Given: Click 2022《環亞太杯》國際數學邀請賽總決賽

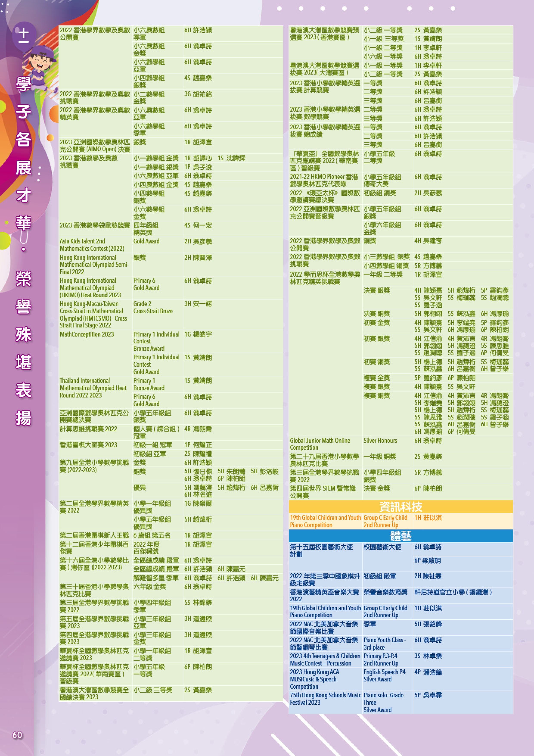Looking at the screenshot, I should coord(325,196).
